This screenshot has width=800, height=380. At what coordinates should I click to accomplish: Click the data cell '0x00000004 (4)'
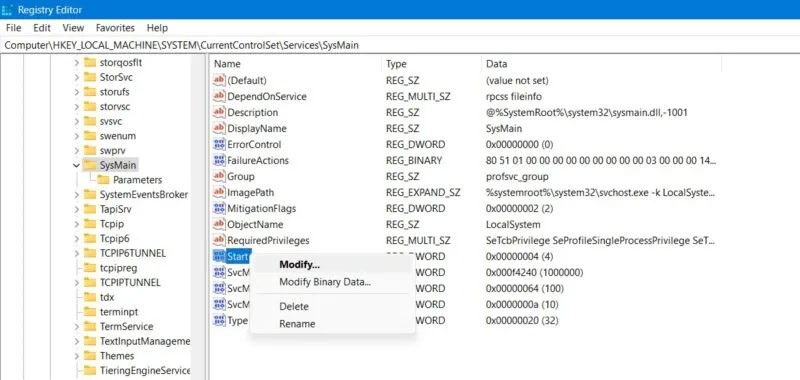(x=519, y=256)
